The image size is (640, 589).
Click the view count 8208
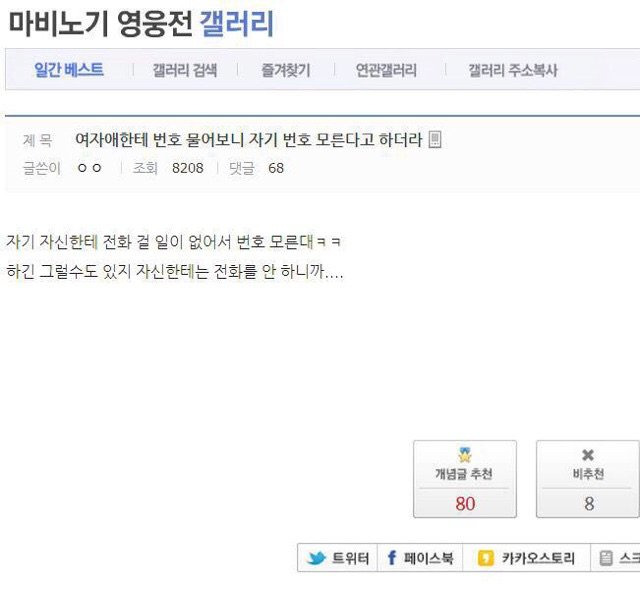click(x=187, y=168)
